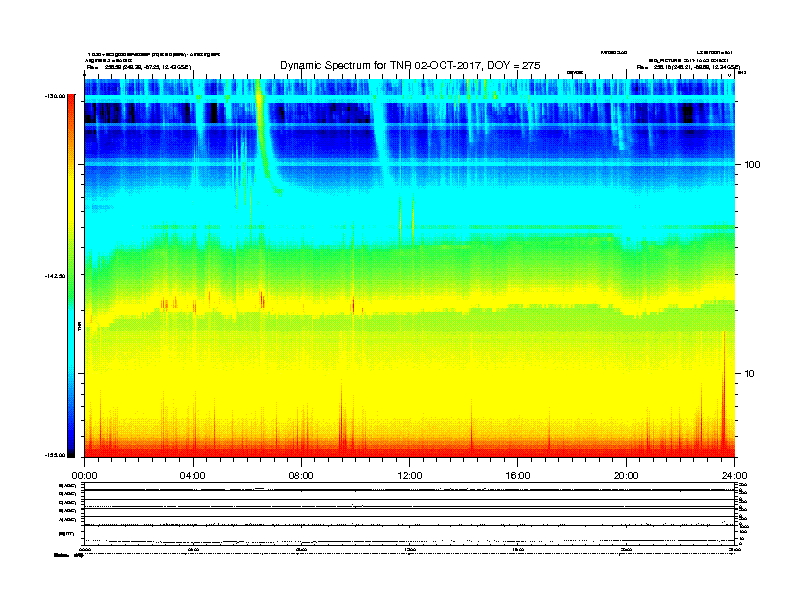Click the -155.00 colorbar minimum value
Viewport: 792px width, 612px height.
click(55, 455)
